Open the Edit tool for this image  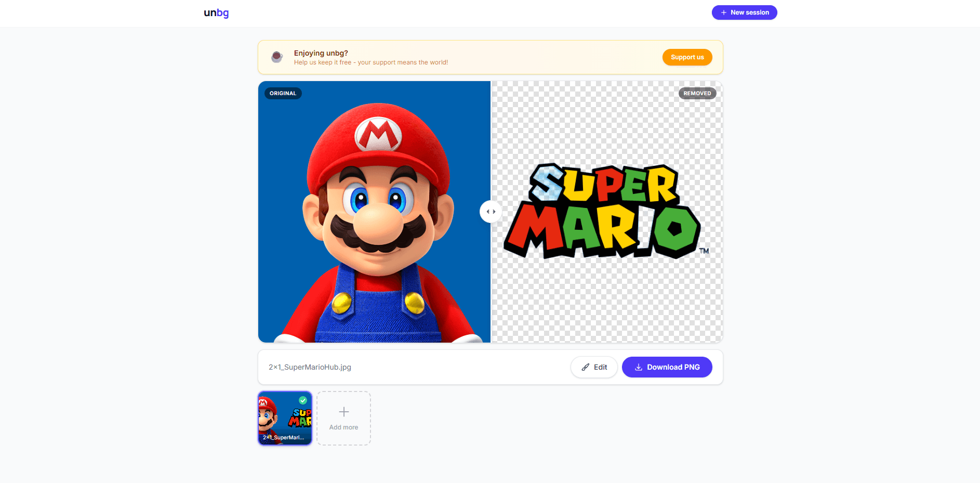tap(594, 367)
